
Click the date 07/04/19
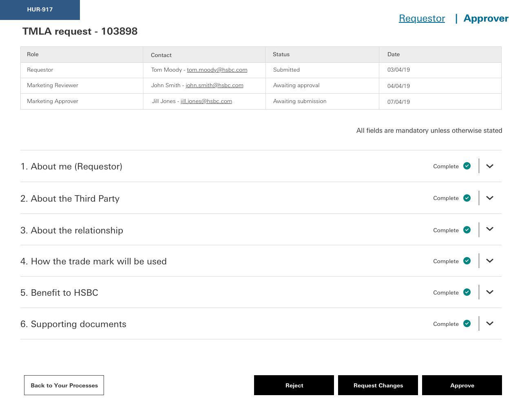click(398, 102)
